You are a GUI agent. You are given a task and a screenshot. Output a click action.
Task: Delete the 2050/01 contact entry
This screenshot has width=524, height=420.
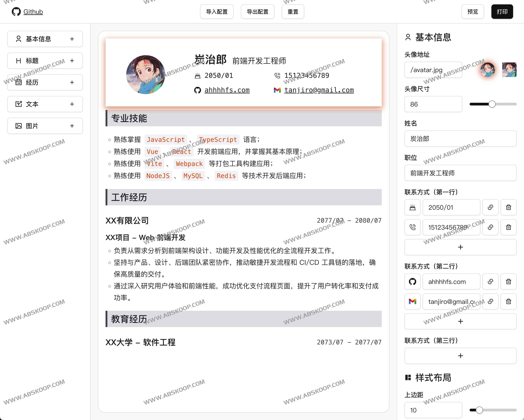(508, 207)
